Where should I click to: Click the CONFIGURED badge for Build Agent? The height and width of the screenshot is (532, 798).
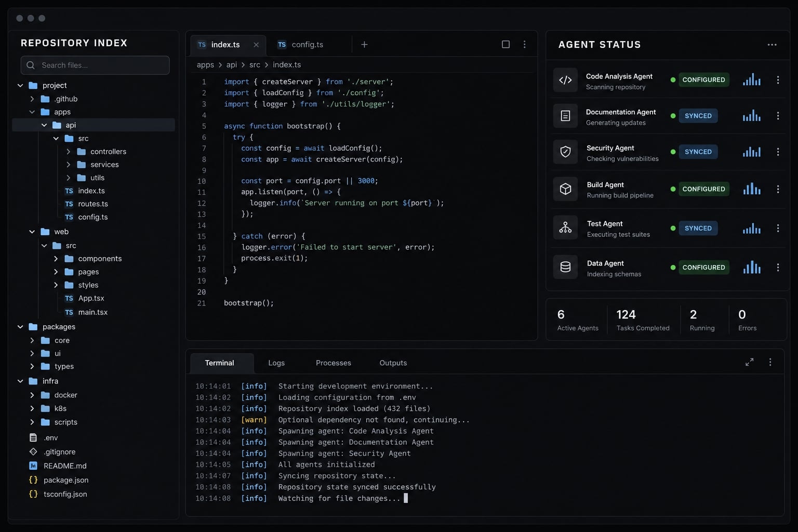703,189
